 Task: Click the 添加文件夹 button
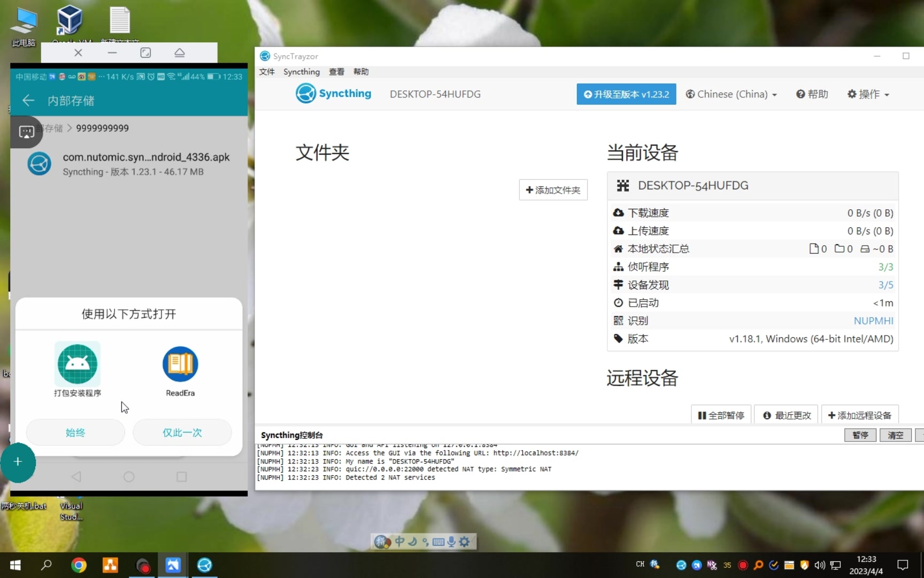[x=553, y=190]
